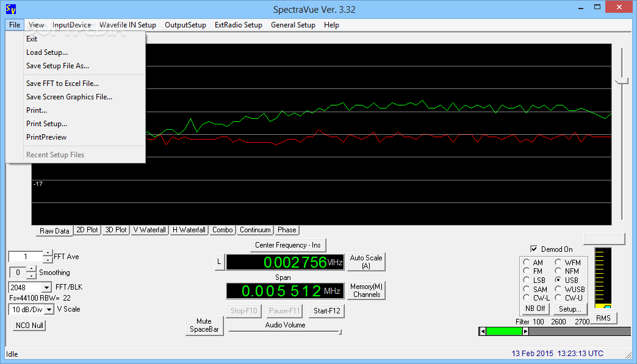Click the Start-F12 button

(327, 311)
